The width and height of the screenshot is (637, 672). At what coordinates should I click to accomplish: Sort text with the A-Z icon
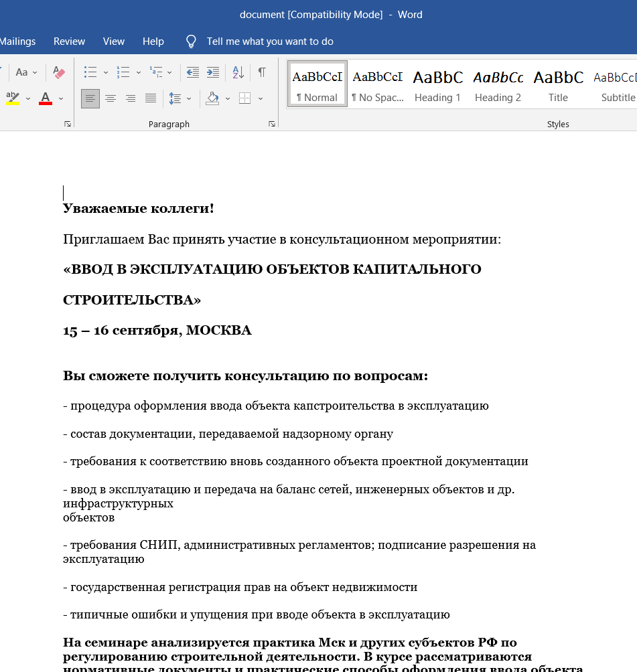click(x=238, y=72)
